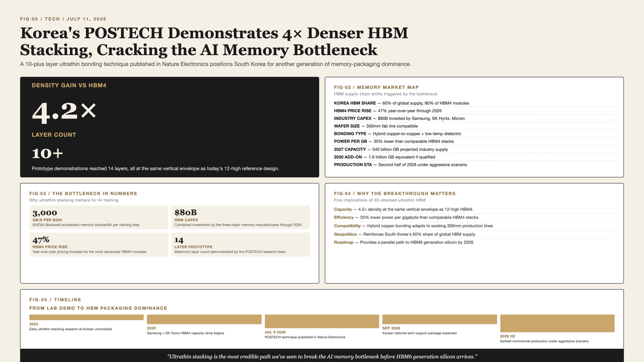Select the gold timeline bar above JUL 9 2026
Image resolution: width=644 pixels, height=362 pixels.
coord(322,321)
